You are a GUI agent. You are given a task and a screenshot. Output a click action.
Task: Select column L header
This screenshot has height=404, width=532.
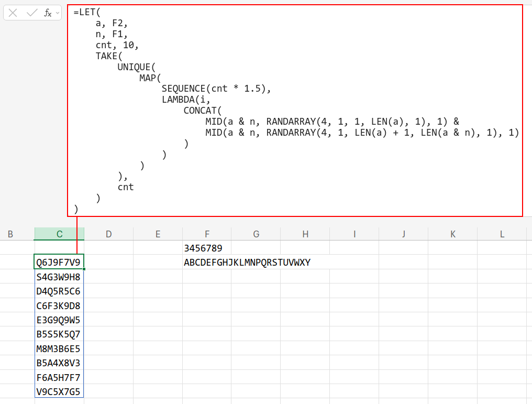502,234
